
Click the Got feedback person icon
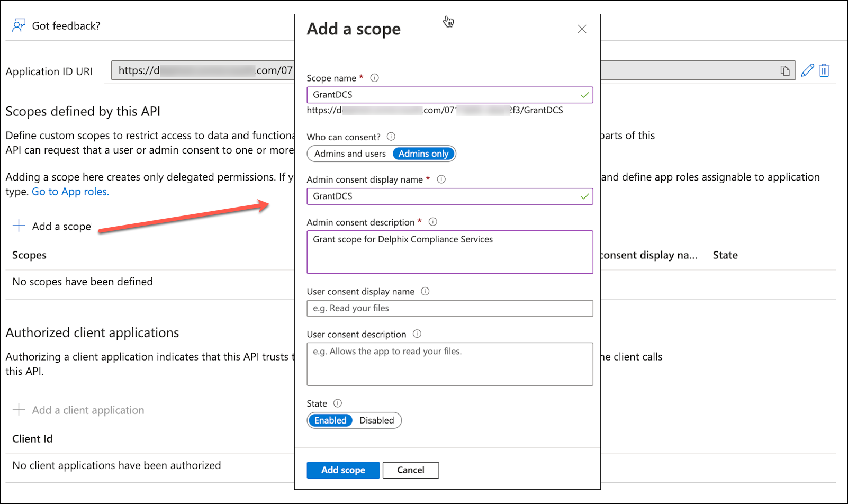[19, 25]
